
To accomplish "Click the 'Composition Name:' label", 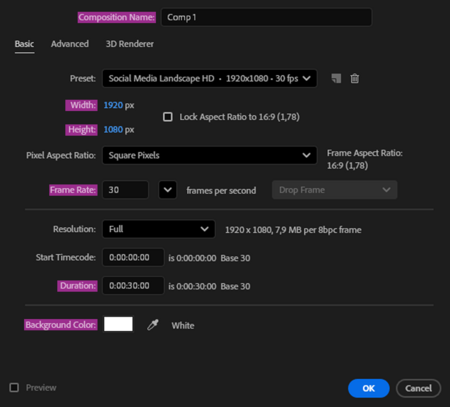I will (x=117, y=17).
